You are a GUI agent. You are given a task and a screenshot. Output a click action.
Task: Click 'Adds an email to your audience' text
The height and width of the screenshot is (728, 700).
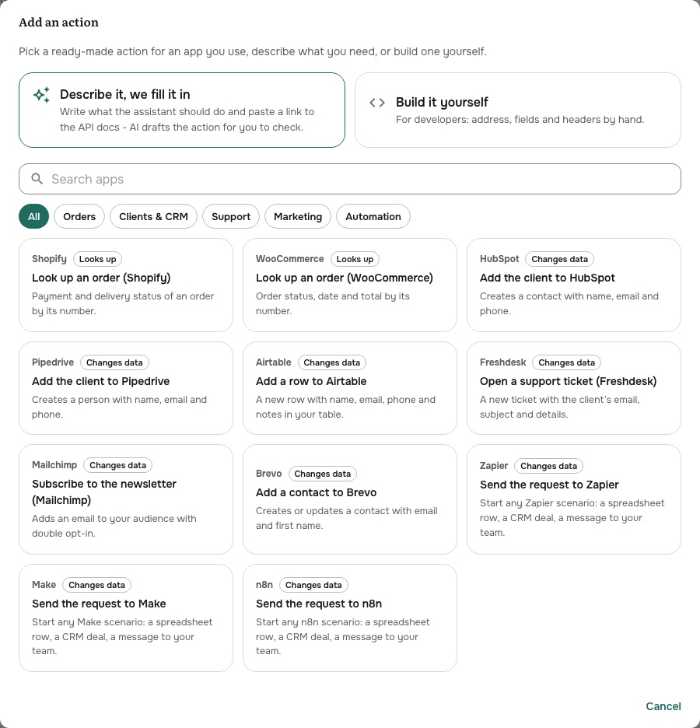[114, 526]
